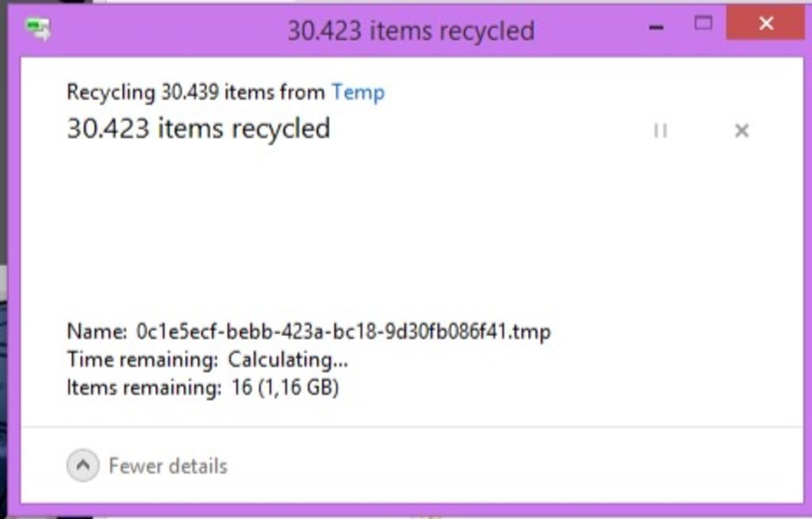Pause the recycling operation
The image size is (812, 519).
661,131
